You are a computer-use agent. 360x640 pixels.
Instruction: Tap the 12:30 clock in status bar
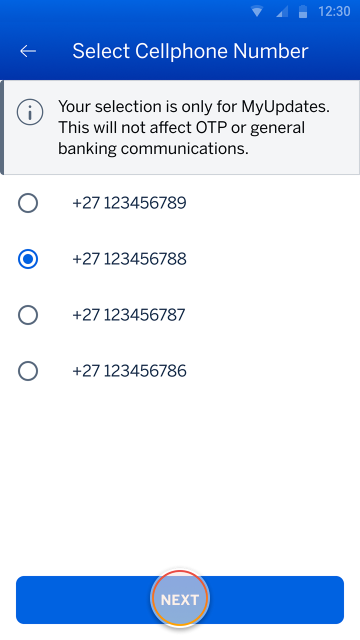click(334, 11)
